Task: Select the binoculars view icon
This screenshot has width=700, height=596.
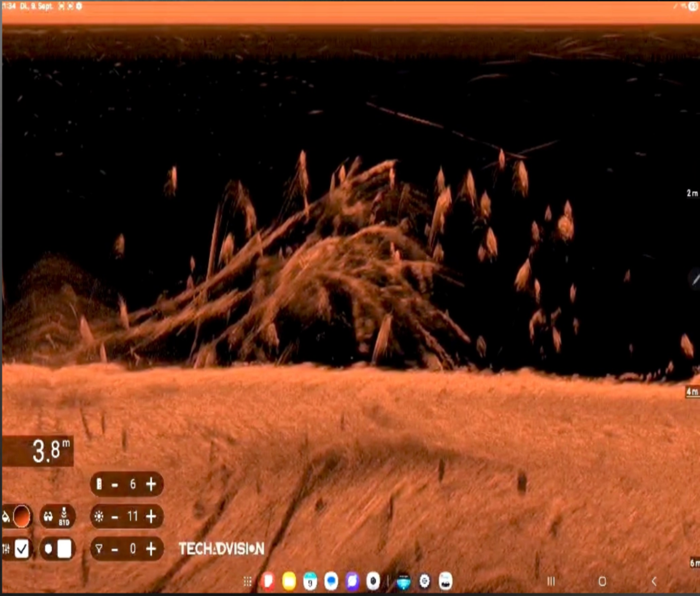Action: [x=48, y=517]
